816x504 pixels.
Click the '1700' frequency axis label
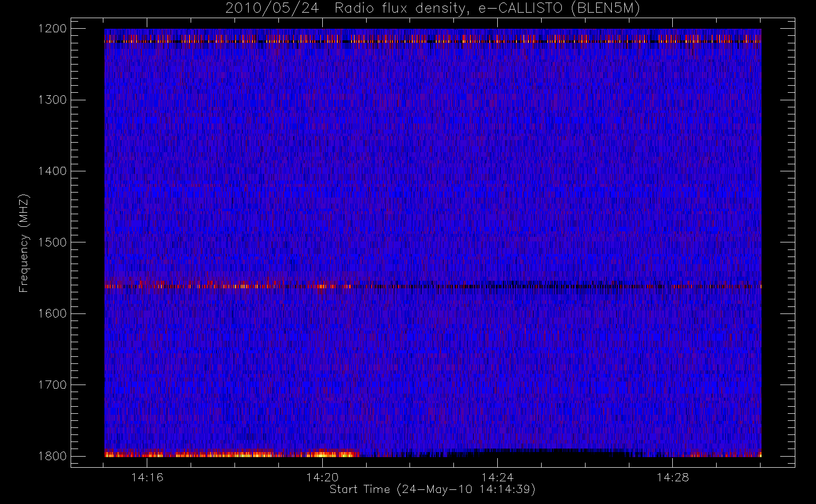pos(52,385)
